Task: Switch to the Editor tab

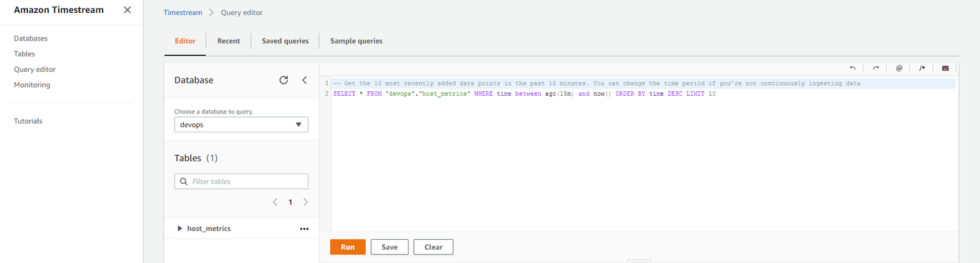Action: coord(185,41)
